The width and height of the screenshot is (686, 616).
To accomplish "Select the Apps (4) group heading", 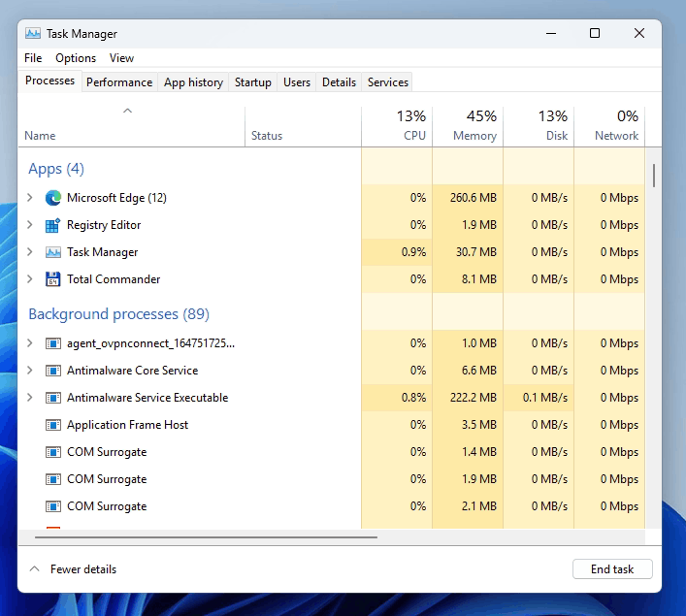I will point(56,169).
